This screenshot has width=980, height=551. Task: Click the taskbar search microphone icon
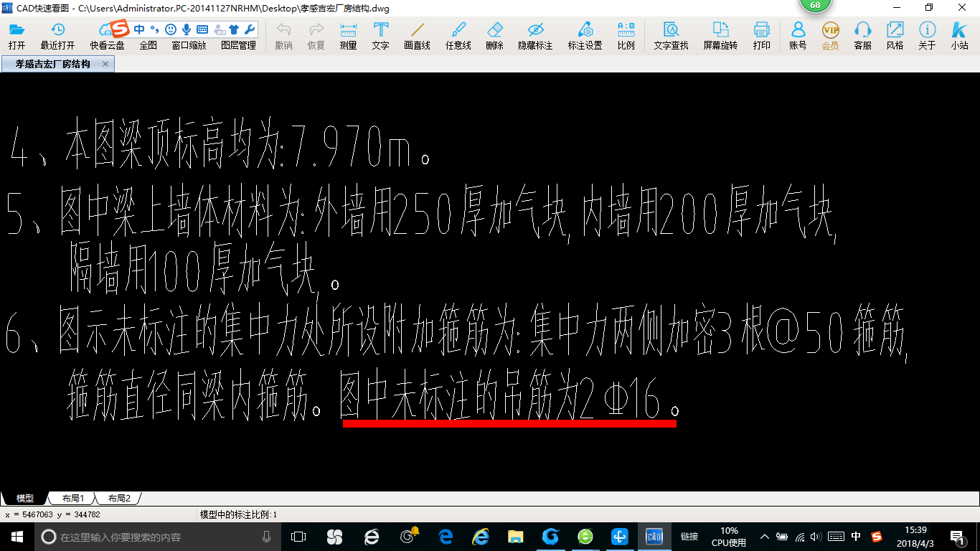[x=267, y=537]
